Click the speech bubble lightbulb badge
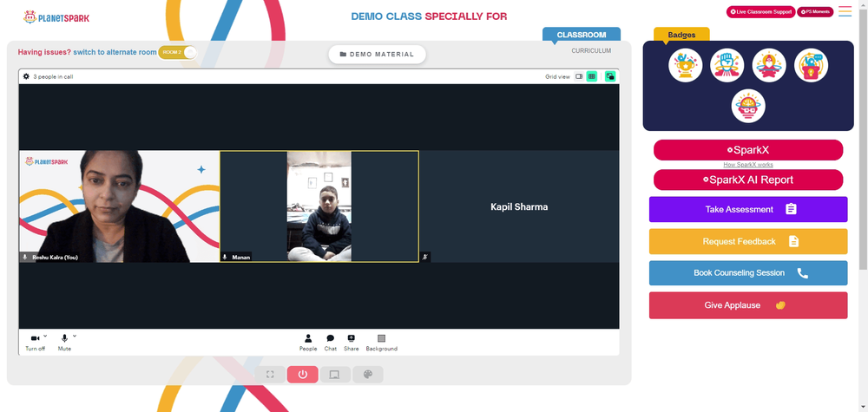 [811, 65]
